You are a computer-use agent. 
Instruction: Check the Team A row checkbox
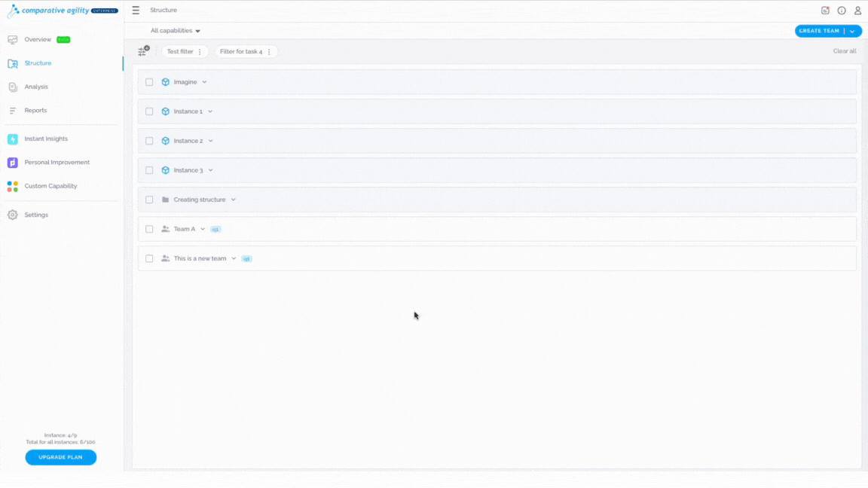[149, 228]
